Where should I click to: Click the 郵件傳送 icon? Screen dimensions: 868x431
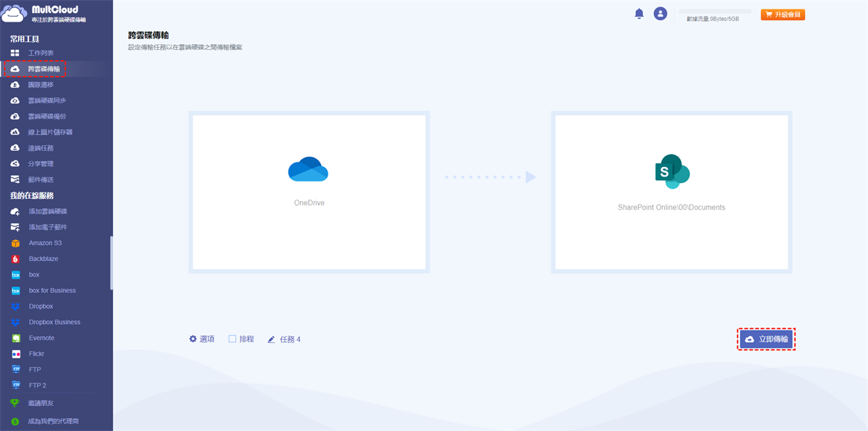(14, 180)
